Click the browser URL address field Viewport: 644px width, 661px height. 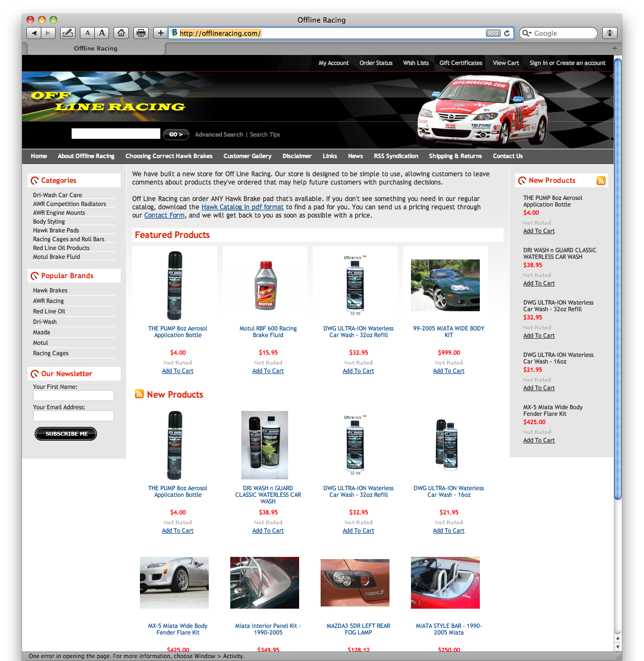point(331,33)
